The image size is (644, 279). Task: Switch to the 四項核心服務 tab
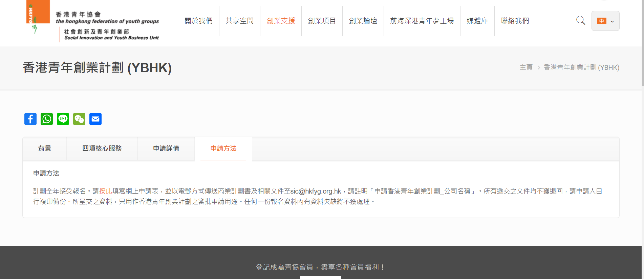pyautogui.click(x=102, y=148)
